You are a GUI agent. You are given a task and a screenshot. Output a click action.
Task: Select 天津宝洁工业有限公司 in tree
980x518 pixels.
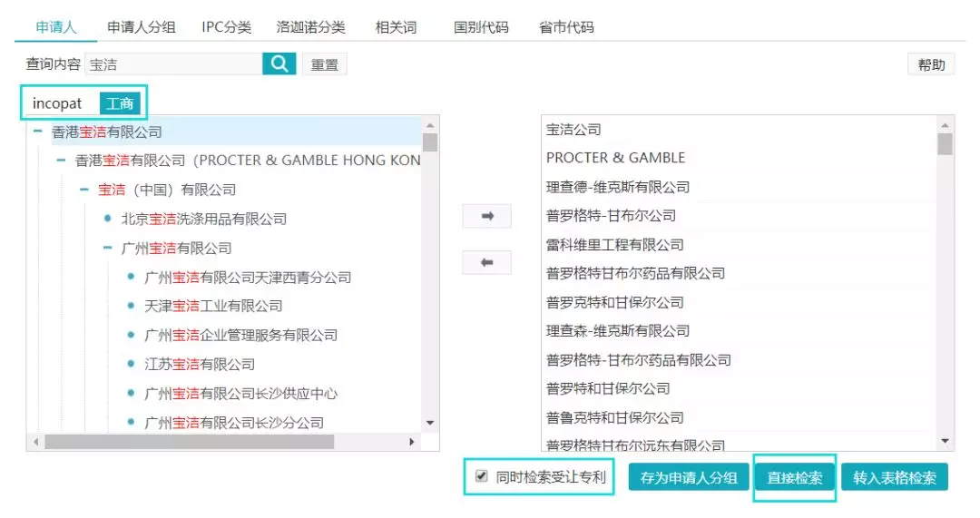[x=213, y=307]
